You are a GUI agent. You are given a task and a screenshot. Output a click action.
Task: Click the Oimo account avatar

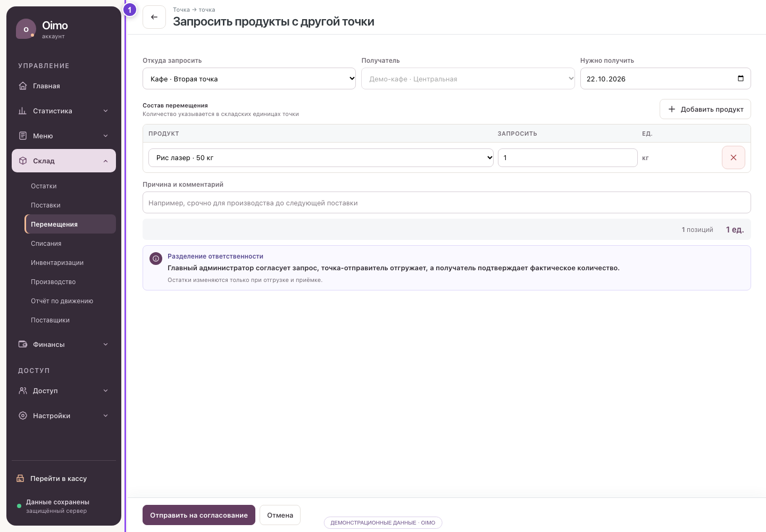pos(26,29)
